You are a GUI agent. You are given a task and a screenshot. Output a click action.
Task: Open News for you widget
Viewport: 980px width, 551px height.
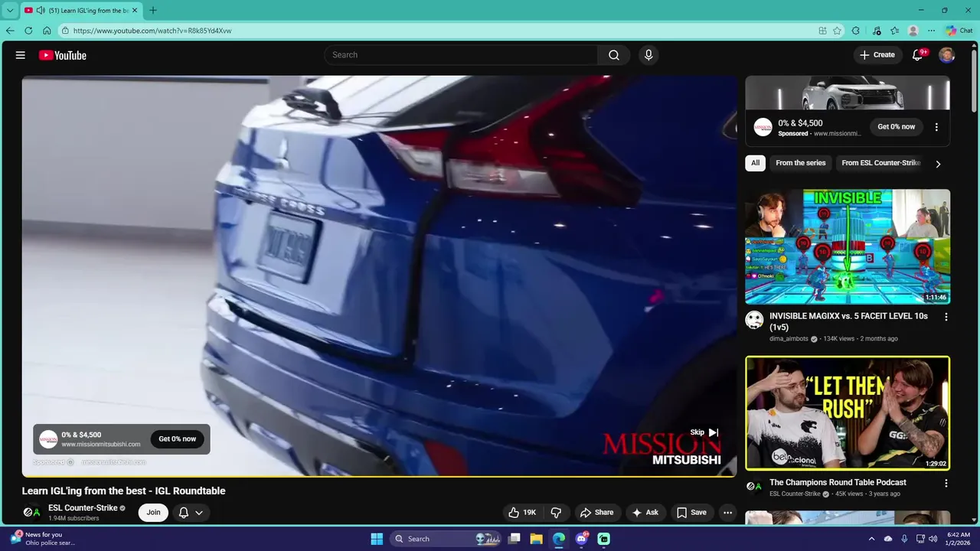pos(43,539)
